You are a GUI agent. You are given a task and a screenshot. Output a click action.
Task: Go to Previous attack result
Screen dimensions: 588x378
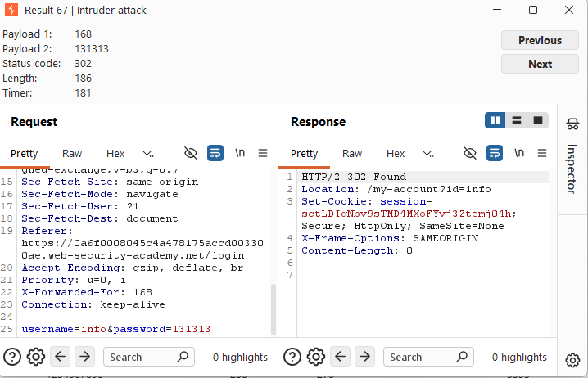click(540, 40)
